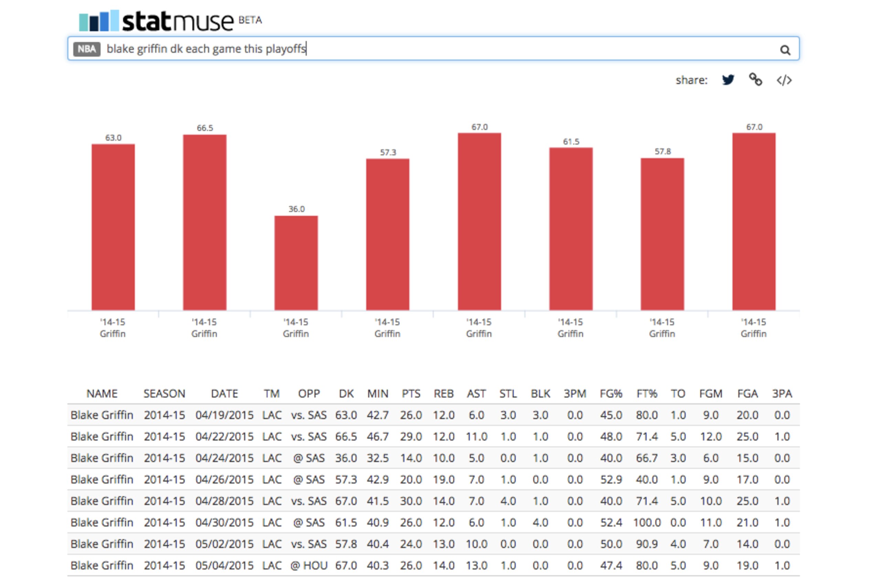Click the BETA label beside logo

tap(250, 20)
